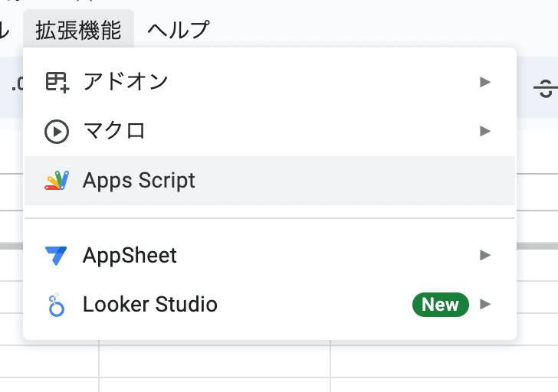Click the add-ons grid plus icon
Image resolution: width=558 pixels, height=392 pixels.
pos(57,83)
